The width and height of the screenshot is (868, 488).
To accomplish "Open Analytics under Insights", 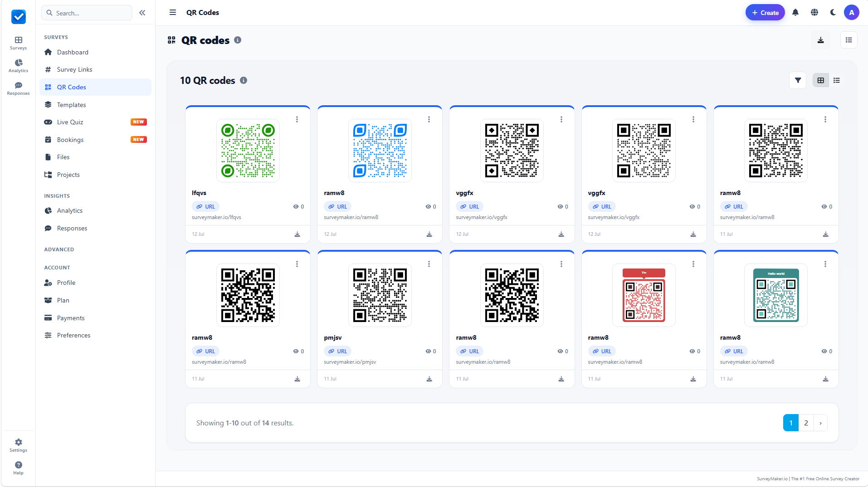I will [95, 210].
